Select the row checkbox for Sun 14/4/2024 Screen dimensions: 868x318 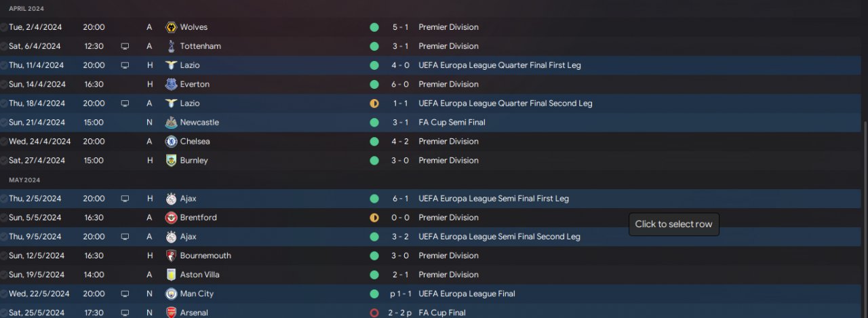coord(4,85)
